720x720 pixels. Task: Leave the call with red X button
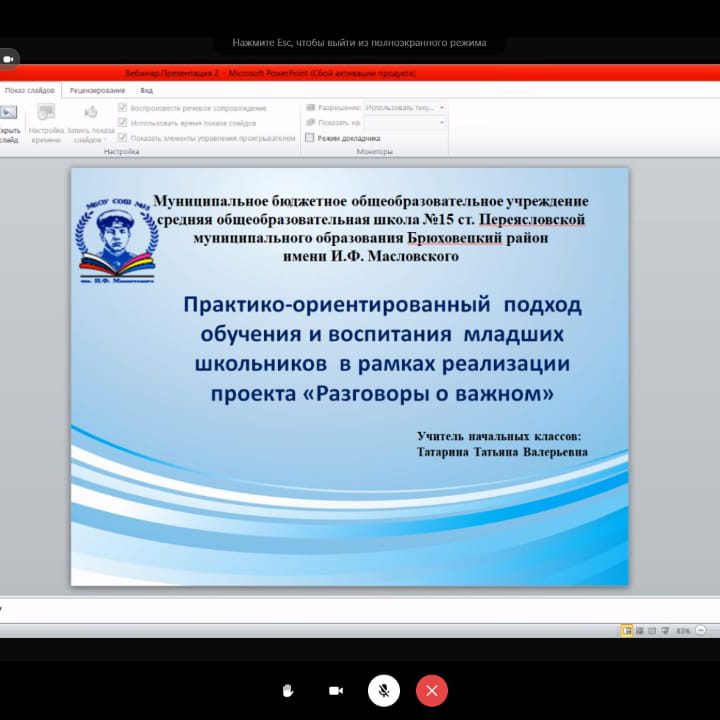pos(432,690)
